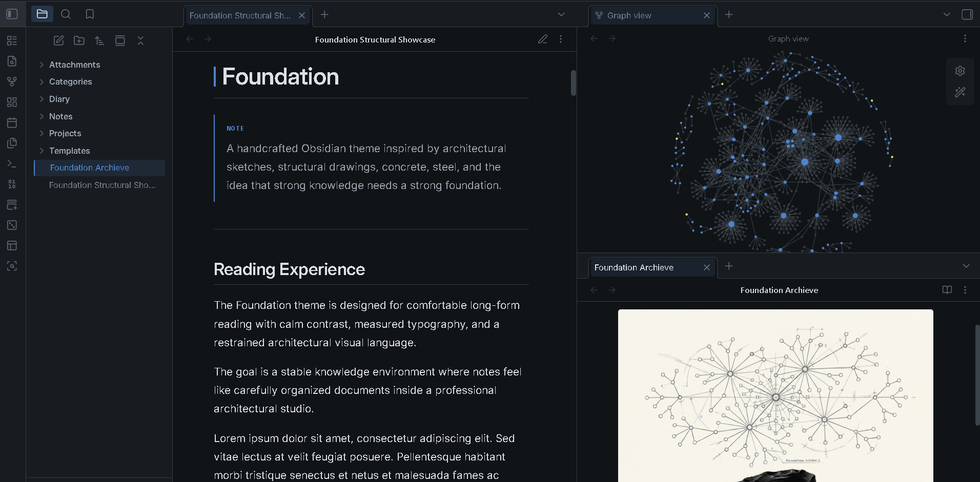Viewport: 980px width, 482px height.
Task: Switch Foundation Structural Showcase to editing mode
Action: 543,39
